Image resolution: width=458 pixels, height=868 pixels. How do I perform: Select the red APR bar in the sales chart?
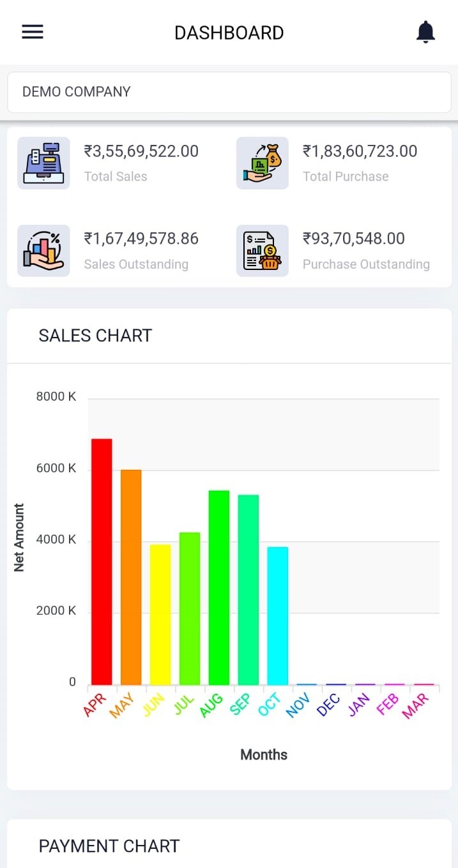coord(102,562)
